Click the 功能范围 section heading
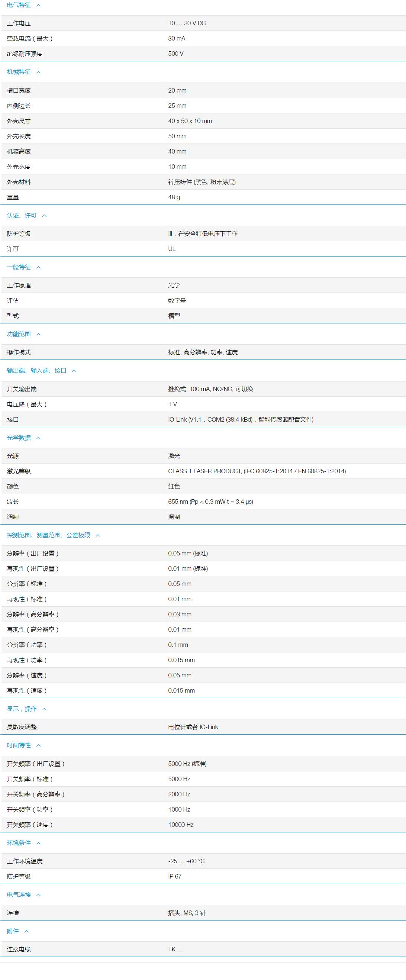This screenshot has height=980, width=406. 19,334
